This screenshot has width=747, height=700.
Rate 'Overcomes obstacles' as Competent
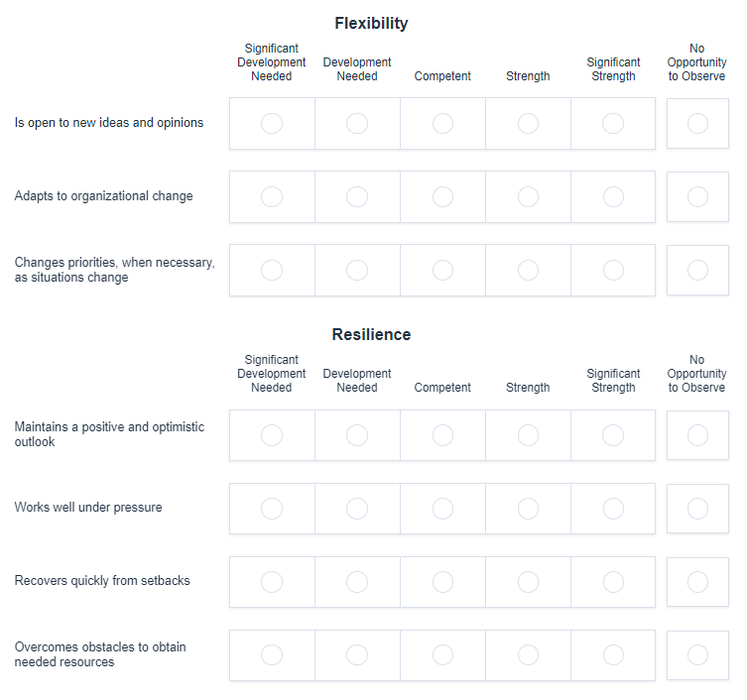[442, 655]
